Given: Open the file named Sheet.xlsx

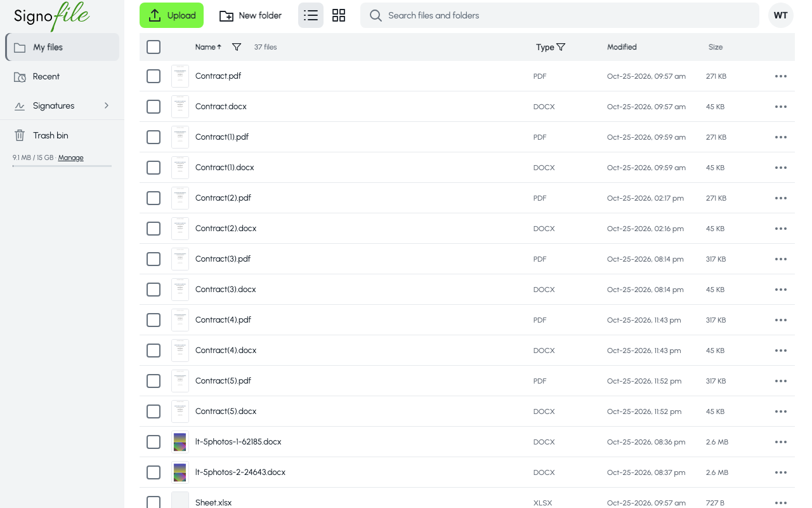Looking at the screenshot, I should [213, 502].
